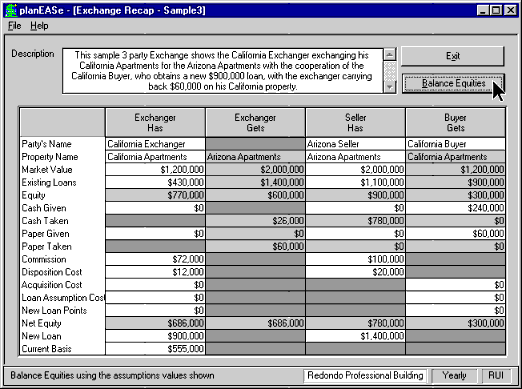Click the description scrollbar down arrow
522x389 pixels.
pyautogui.click(x=390, y=87)
